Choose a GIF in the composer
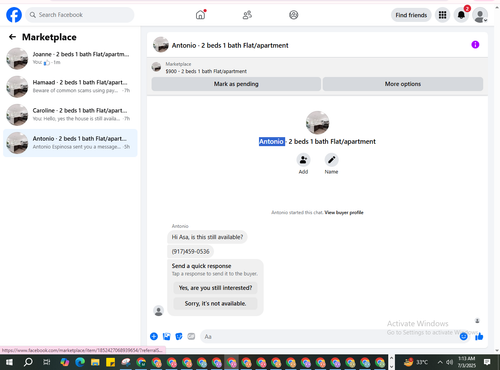 191,336
